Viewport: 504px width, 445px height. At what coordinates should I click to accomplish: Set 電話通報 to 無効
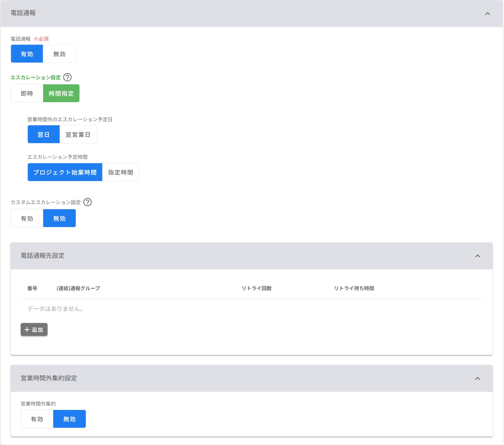[59, 54]
